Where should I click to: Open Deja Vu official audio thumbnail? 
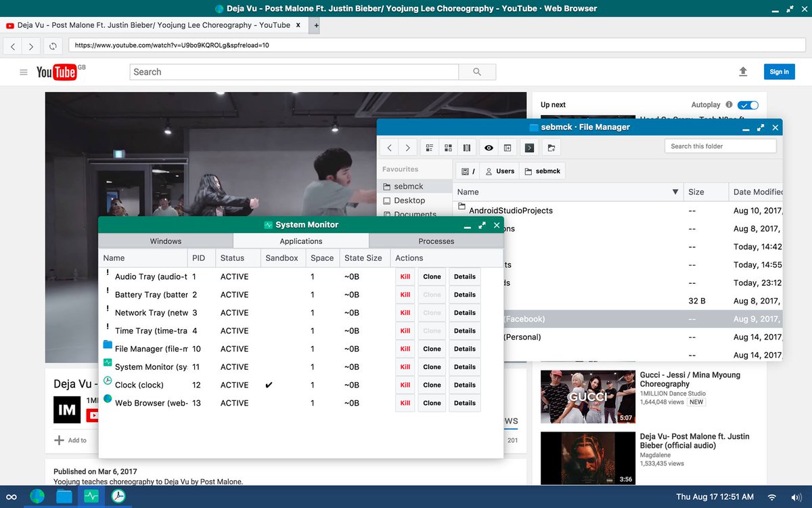coord(588,459)
